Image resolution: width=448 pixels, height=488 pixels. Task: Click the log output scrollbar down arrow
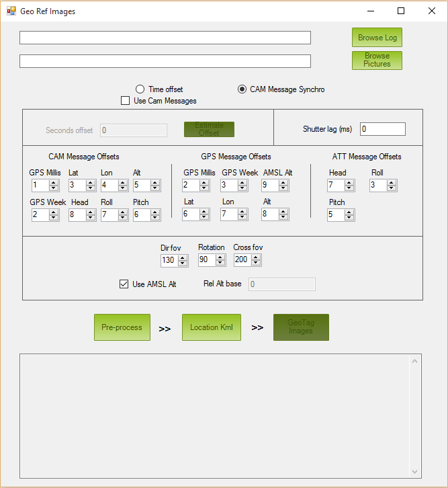(x=414, y=471)
